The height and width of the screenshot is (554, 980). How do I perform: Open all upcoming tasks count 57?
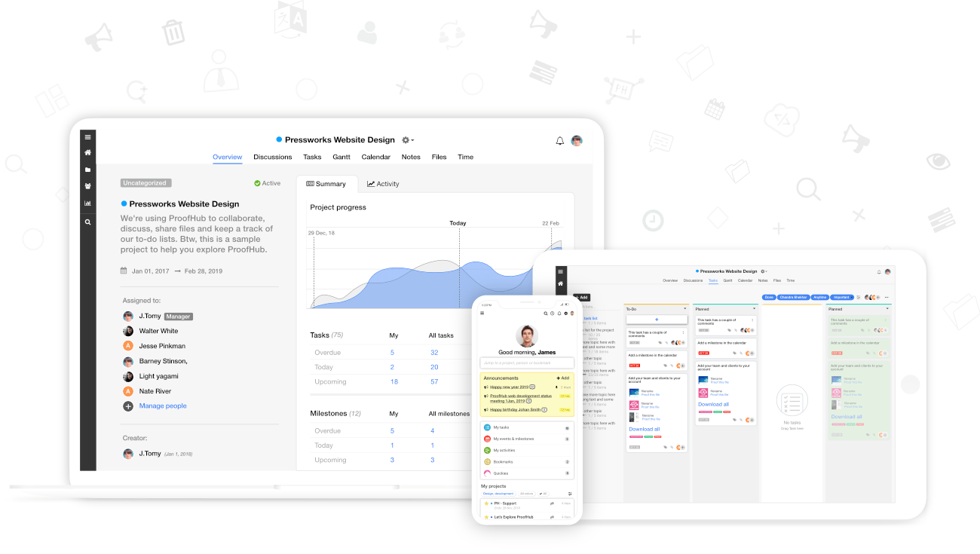pos(434,382)
